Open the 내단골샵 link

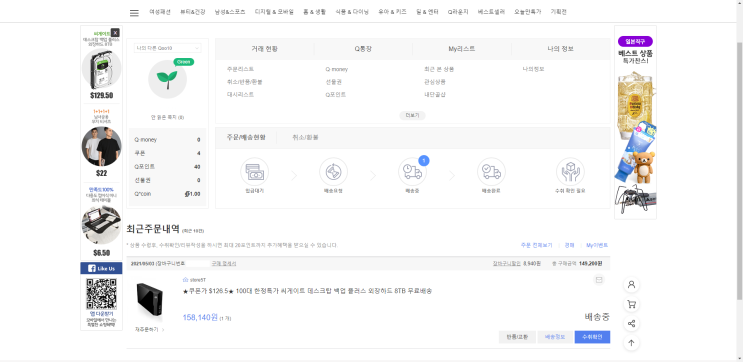coord(435,95)
